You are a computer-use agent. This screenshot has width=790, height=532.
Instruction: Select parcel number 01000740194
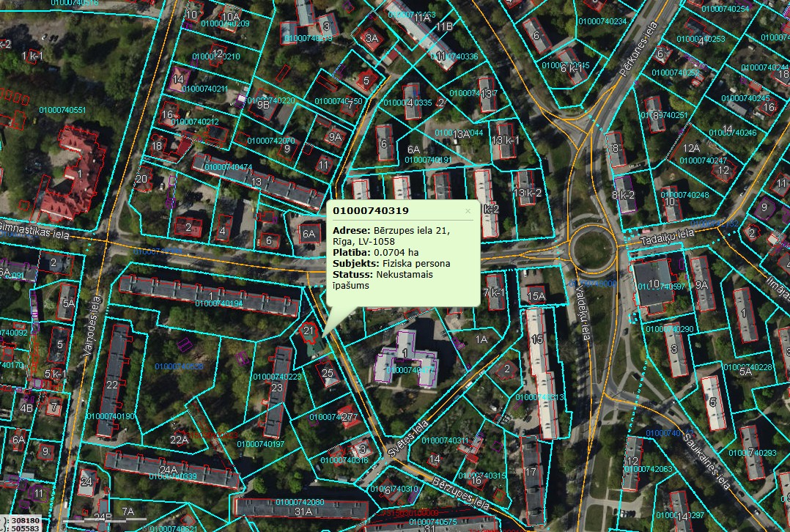click(x=218, y=303)
